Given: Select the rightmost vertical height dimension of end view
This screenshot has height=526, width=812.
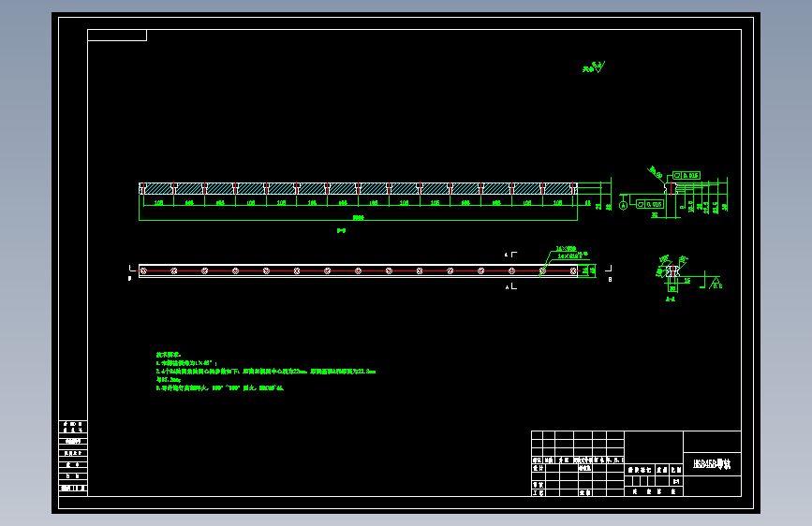Looking at the screenshot, I should [x=725, y=207].
